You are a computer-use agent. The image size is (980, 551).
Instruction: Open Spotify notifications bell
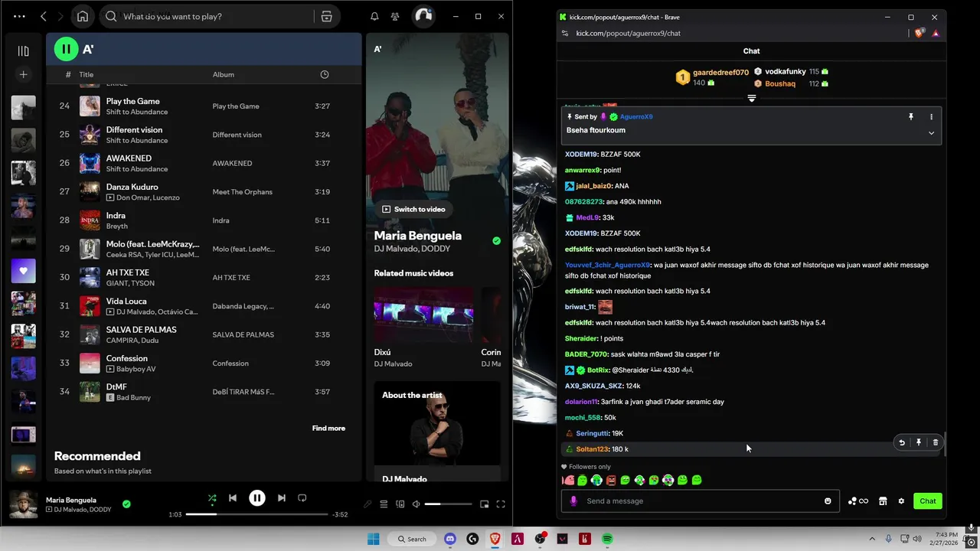click(x=374, y=16)
